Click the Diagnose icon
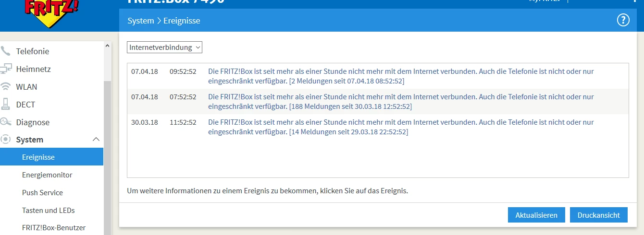This screenshot has width=644, height=235. [x=6, y=122]
